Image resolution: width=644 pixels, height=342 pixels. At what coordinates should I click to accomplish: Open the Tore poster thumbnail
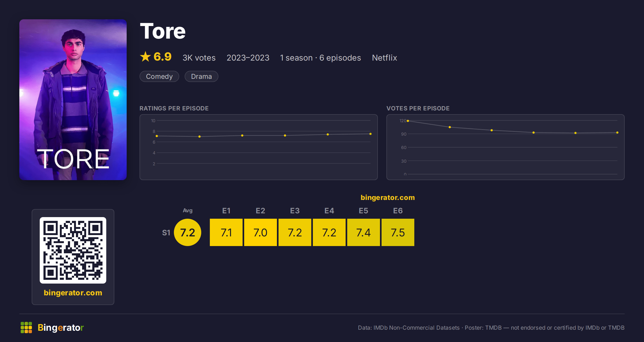click(73, 100)
